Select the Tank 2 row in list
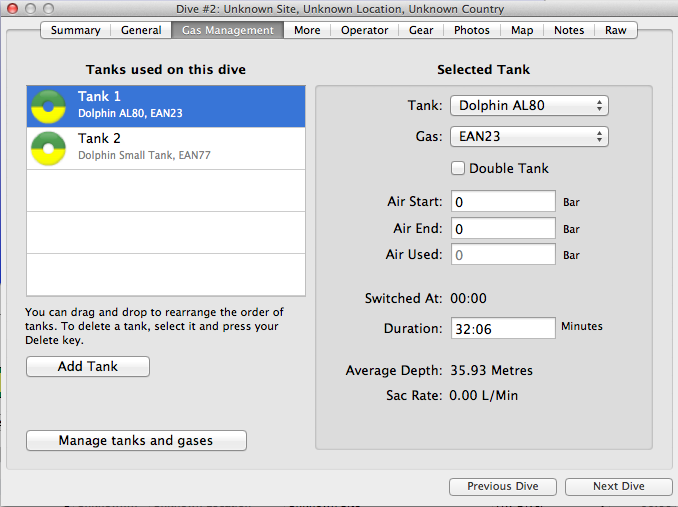 click(165, 147)
